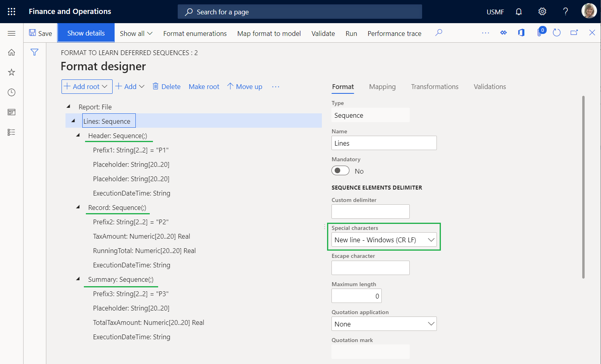This screenshot has height=364, width=601.
Task: Open the Favorites star in the sidebar
Action: coord(11,72)
